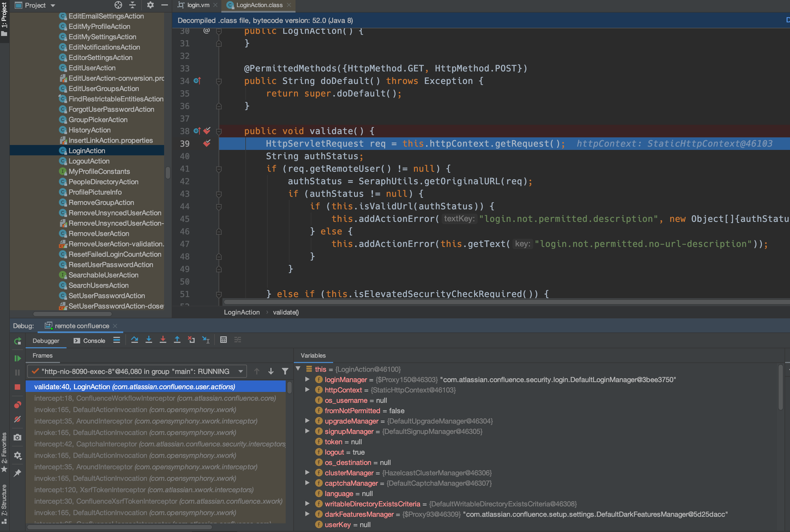Toggle the breakpoint on line 39

pyautogui.click(x=207, y=144)
